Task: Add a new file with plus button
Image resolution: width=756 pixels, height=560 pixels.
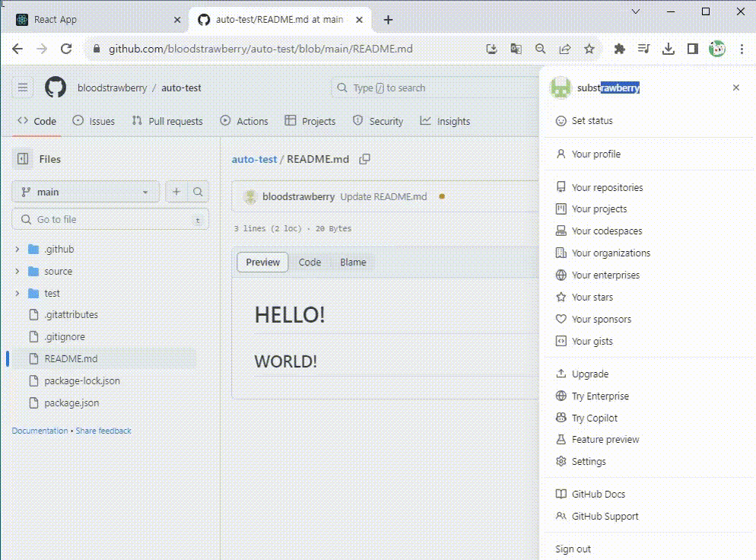Action: (x=176, y=192)
